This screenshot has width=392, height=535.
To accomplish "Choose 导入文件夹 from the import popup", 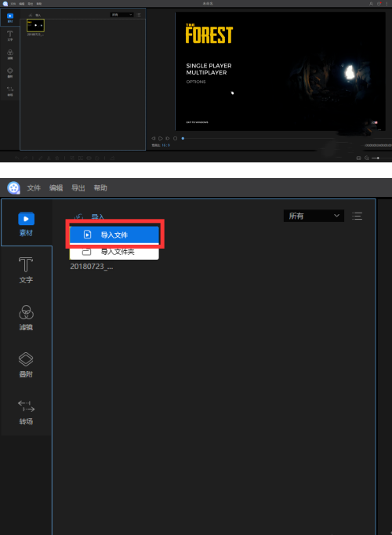I will [x=114, y=252].
